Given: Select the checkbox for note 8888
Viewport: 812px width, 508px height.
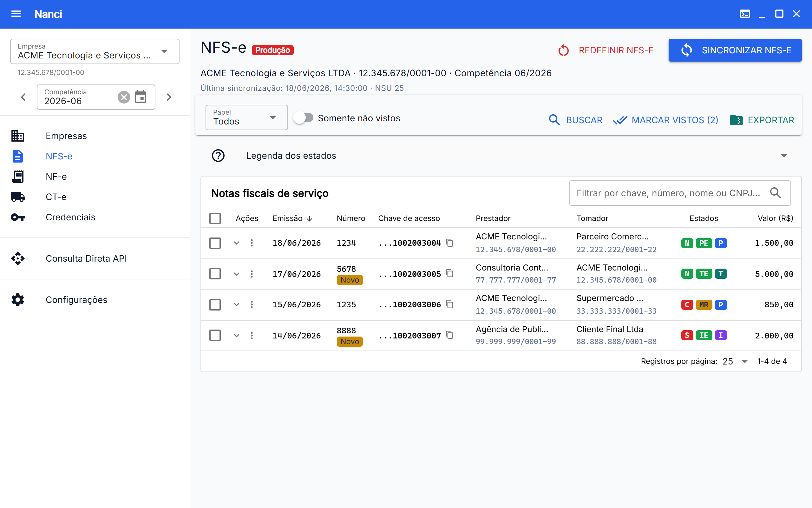Looking at the screenshot, I should [x=215, y=335].
